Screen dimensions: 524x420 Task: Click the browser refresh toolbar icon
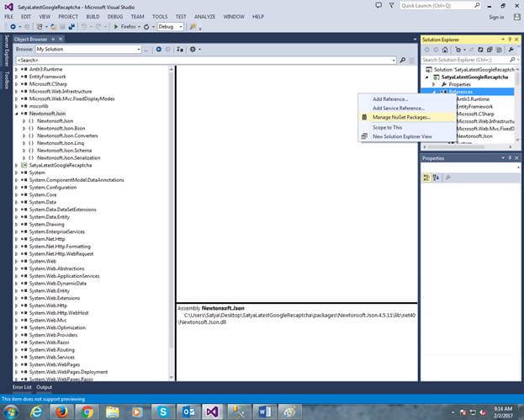(x=146, y=27)
